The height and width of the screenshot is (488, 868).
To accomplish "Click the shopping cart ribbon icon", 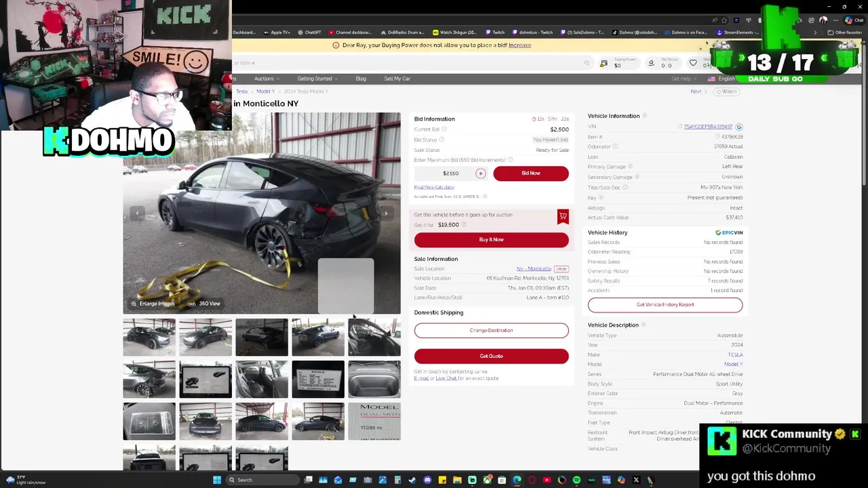I will [563, 216].
